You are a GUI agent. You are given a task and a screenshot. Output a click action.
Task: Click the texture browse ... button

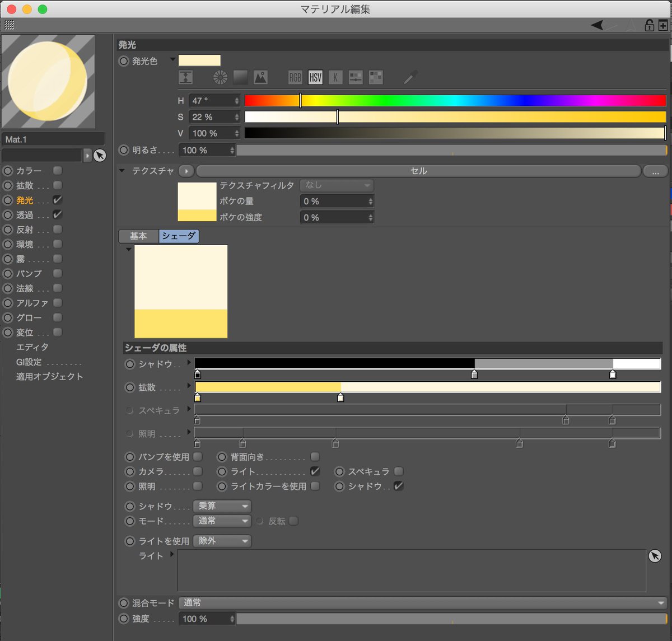tap(655, 171)
